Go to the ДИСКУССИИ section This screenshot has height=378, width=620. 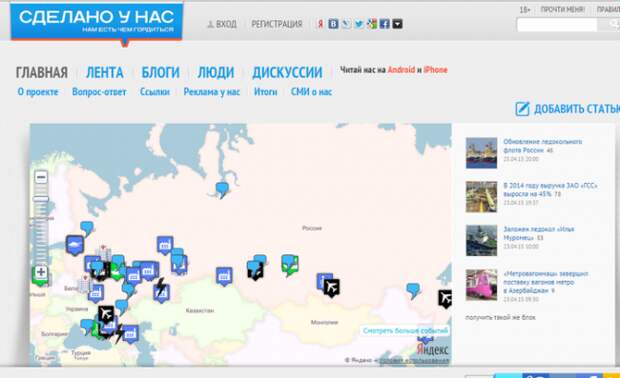[287, 73]
